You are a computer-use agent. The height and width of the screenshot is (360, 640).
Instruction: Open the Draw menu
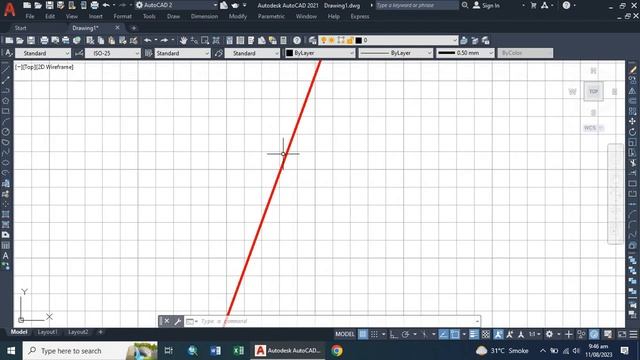(x=173, y=16)
